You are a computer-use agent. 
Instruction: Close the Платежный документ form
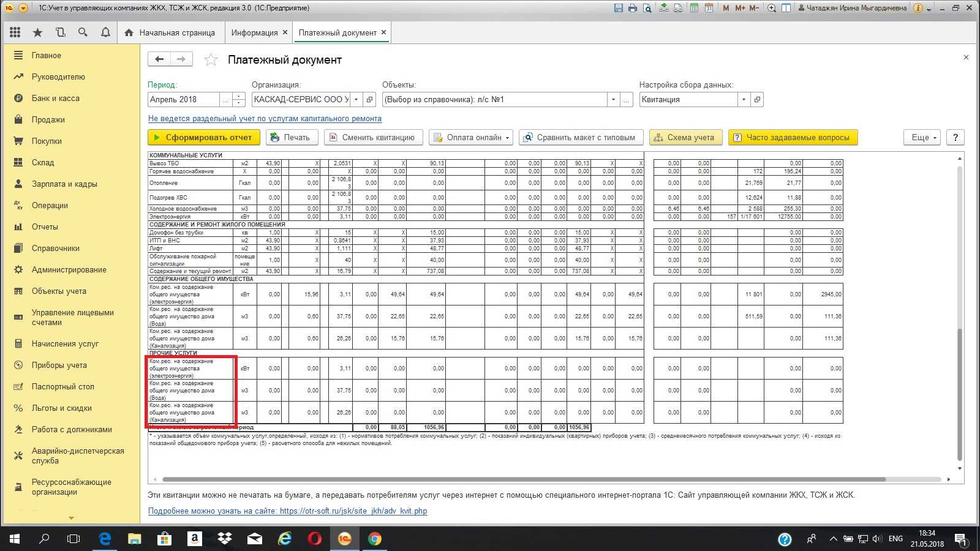coord(966,58)
